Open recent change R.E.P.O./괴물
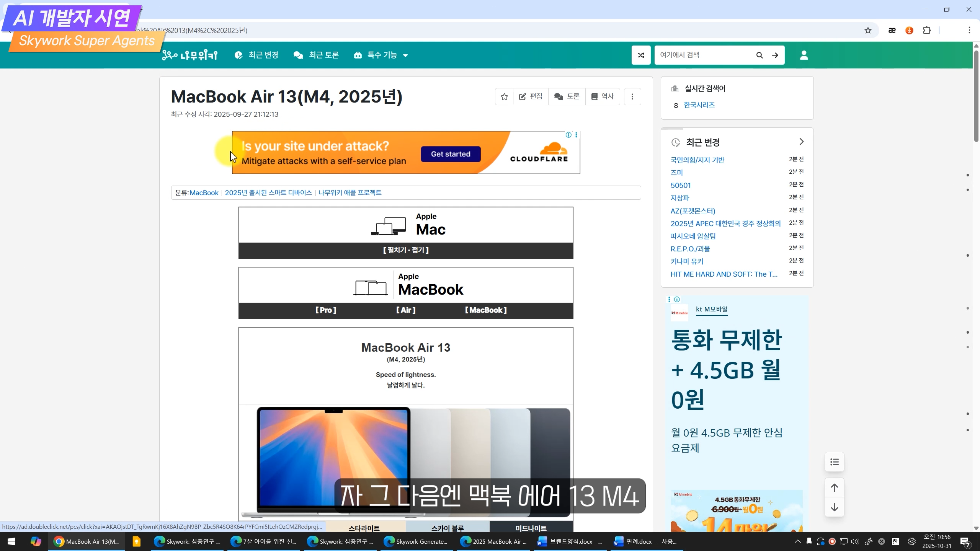 click(690, 249)
